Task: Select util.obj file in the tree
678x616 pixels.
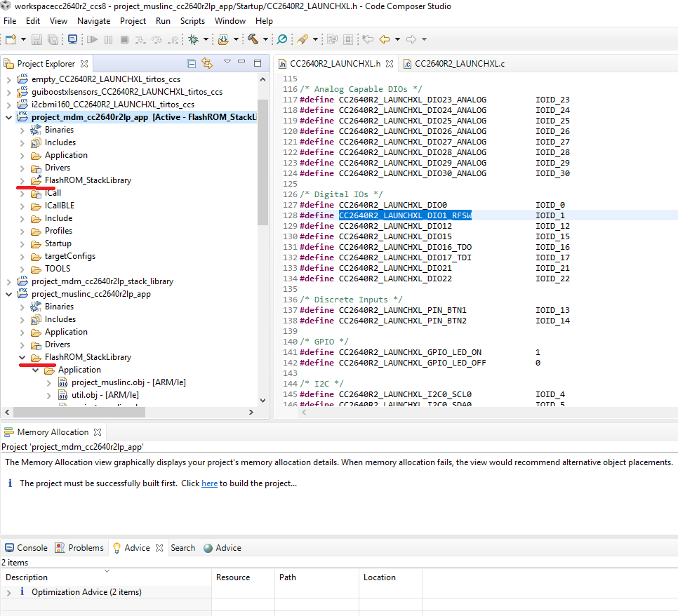Action: click(105, 395)
